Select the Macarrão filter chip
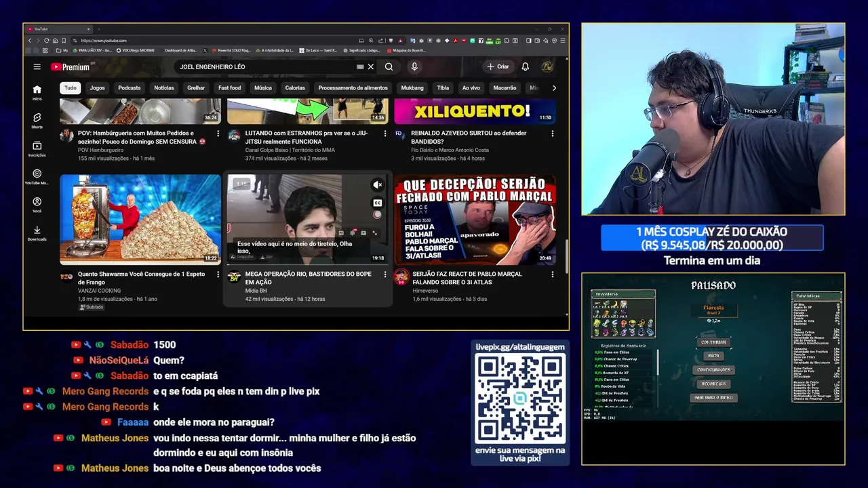Image resolution: width=868 pixels, height=488 pixels. (x=505, y=88)
